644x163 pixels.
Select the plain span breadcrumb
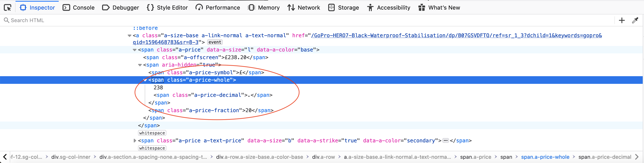(x=506, y=157)
